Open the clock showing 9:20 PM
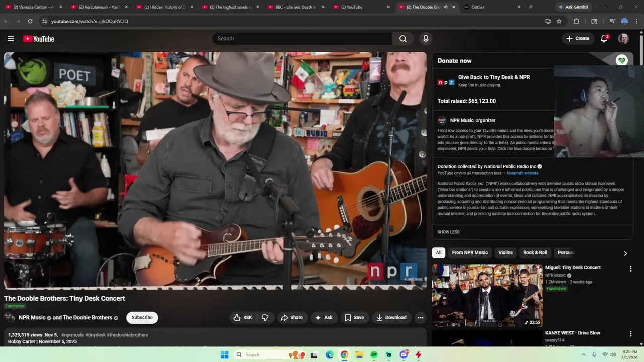The width and height of the screenshot is (644, 362). coord(630,355)
